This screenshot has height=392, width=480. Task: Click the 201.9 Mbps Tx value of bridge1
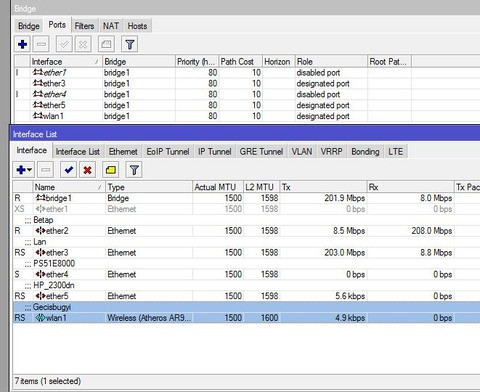point(345,198)
